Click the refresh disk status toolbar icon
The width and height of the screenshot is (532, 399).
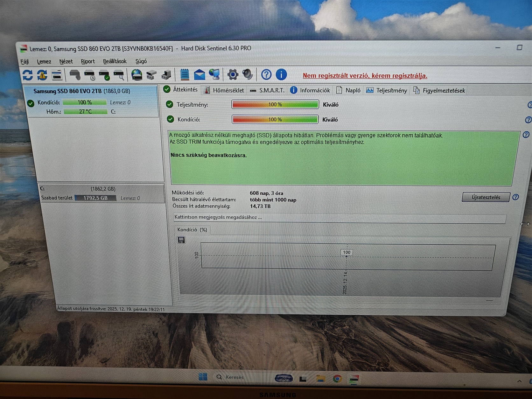pos(28,75)
